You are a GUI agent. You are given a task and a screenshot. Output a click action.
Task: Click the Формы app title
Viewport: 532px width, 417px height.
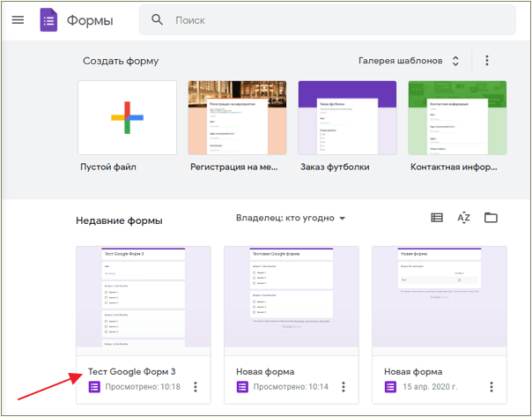pyautogui.click(x=90, y=20)
